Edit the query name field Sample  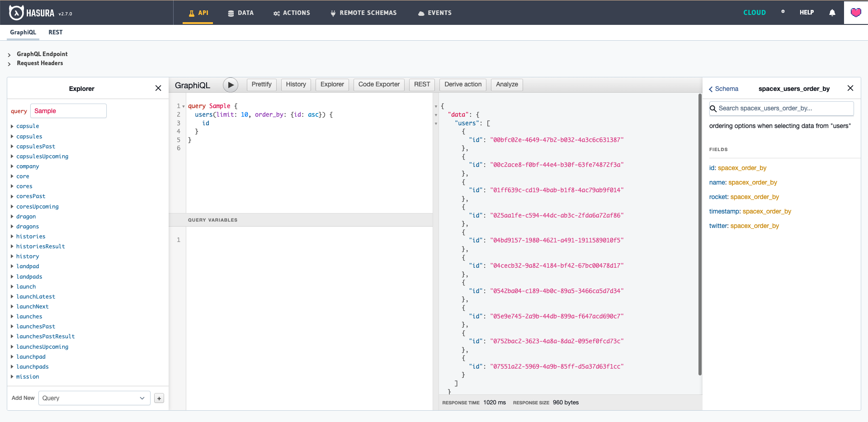point(68,111)
